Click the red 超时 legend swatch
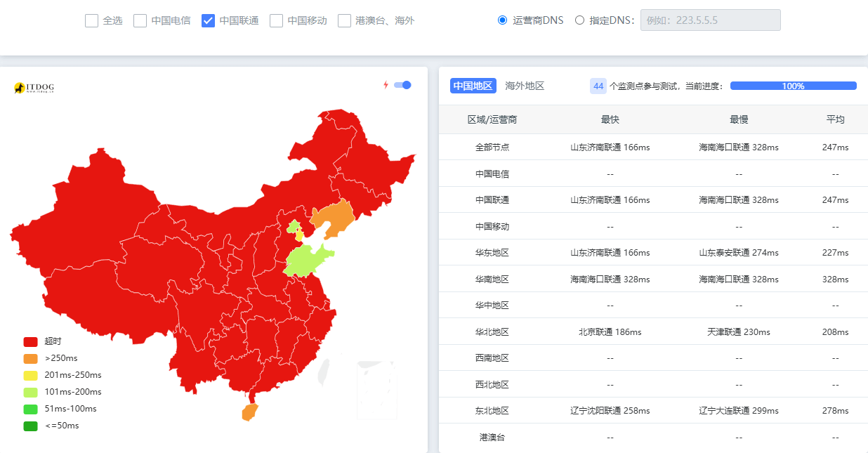The image size is (868, 453). coord(30,342)
